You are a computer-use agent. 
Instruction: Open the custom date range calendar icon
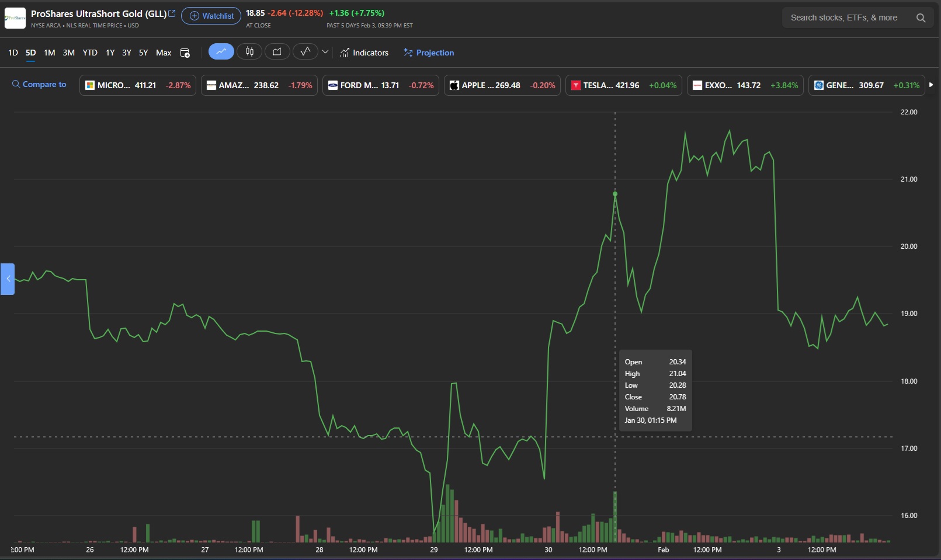[185, 53]
